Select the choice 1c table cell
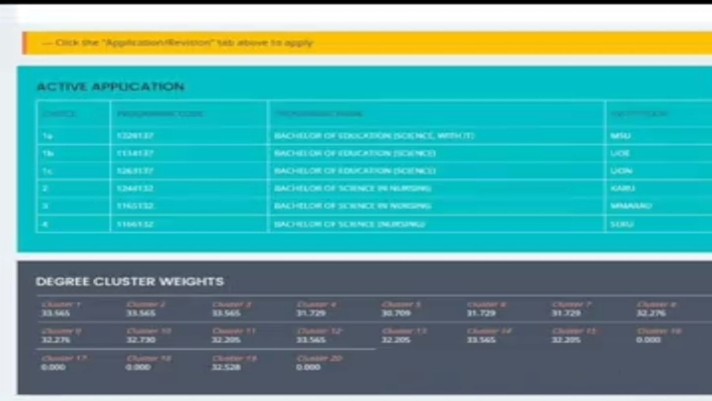This screenshot has width=712, height=401. tap(48, 171)
